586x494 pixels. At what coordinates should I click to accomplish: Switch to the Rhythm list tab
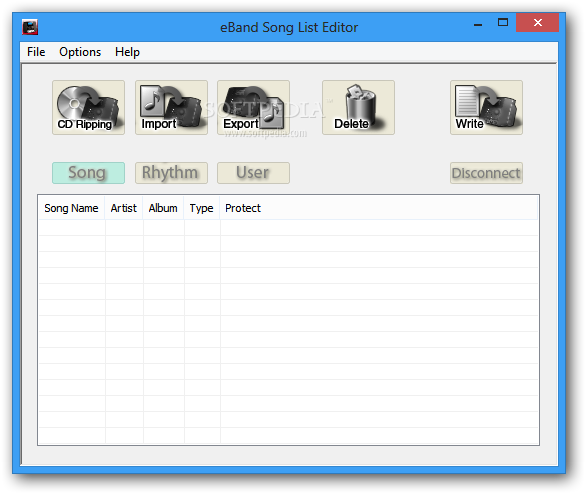click(x=171, y=173)
